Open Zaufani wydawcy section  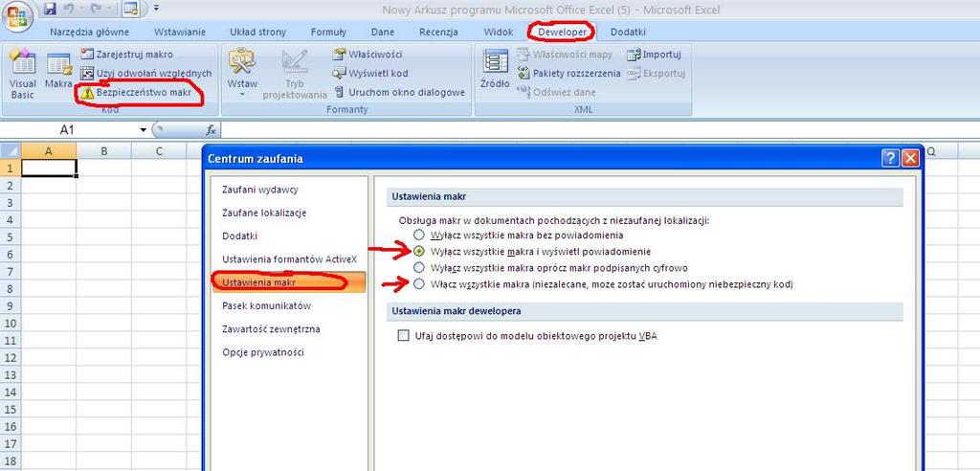coord(260,190)
